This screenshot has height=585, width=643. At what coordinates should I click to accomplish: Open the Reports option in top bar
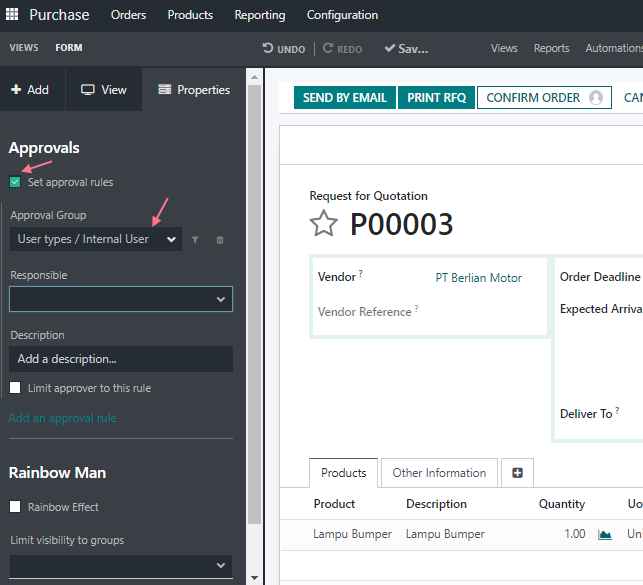(x=552, y=48)
